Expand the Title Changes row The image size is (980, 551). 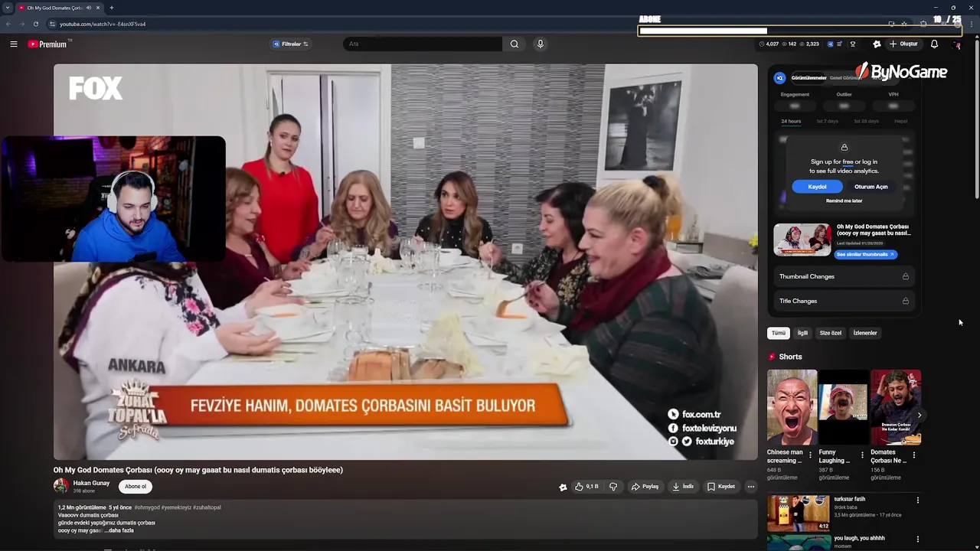[844, 301]
